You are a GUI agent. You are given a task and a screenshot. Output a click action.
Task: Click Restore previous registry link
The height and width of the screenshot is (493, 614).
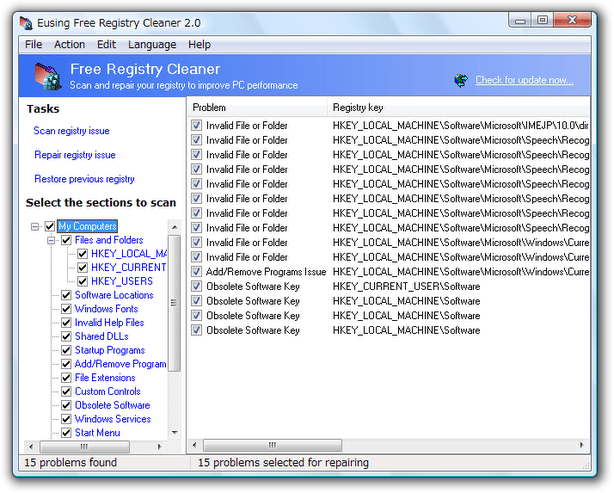click(84, 179)
